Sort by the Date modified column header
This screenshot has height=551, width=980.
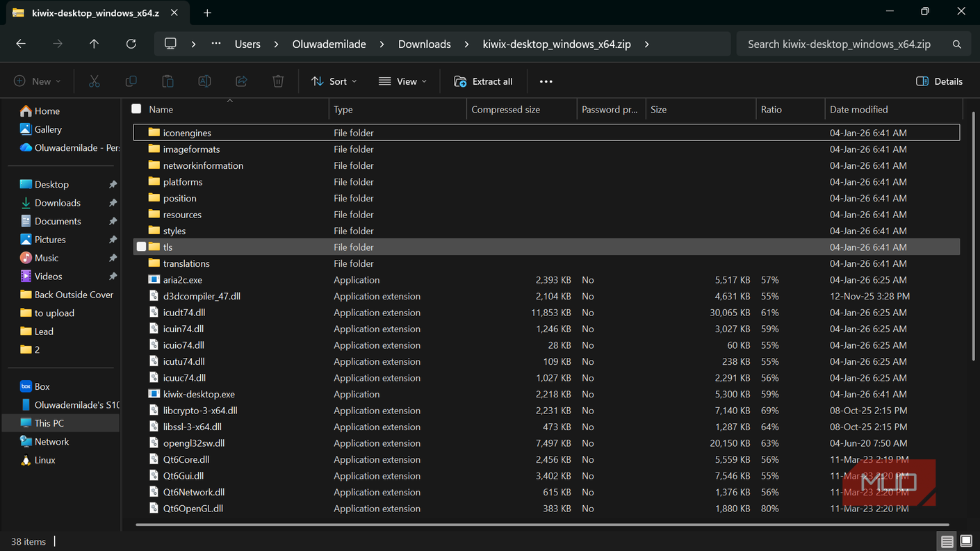click(892, 109)
